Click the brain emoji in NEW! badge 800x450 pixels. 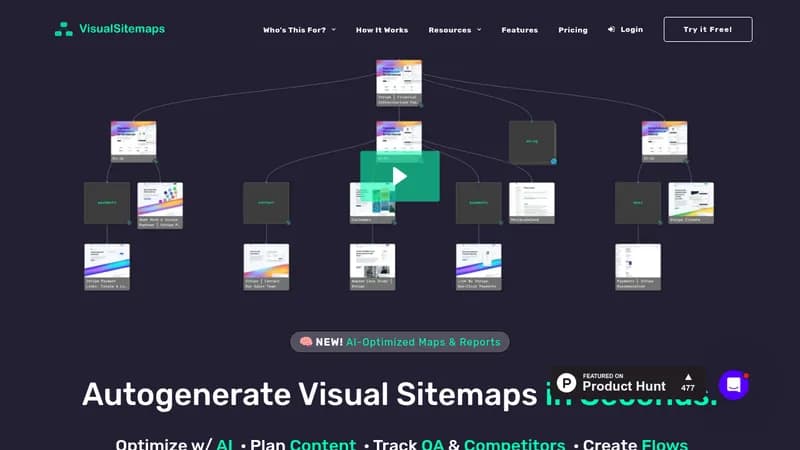(306, 341)
